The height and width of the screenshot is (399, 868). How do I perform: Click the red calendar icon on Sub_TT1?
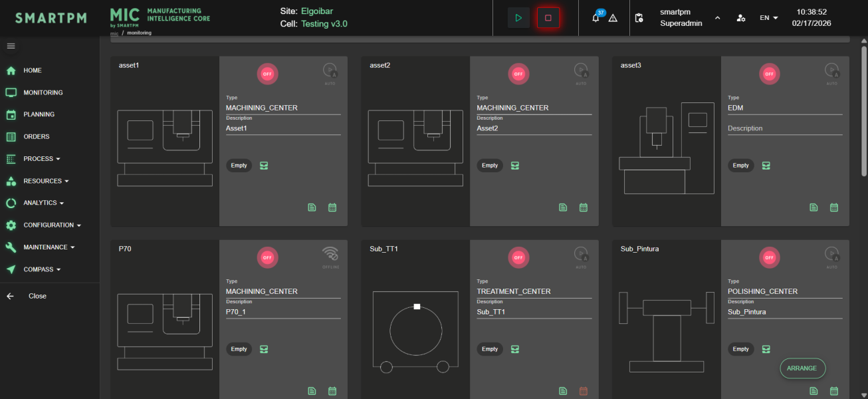pyautogui.click(x=583, y=391)
